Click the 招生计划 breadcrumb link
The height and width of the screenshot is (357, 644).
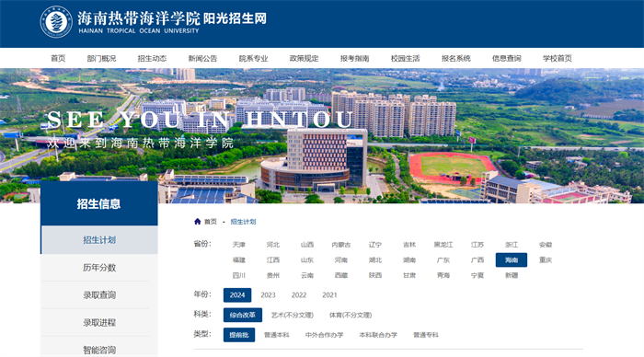click(243, 222)
